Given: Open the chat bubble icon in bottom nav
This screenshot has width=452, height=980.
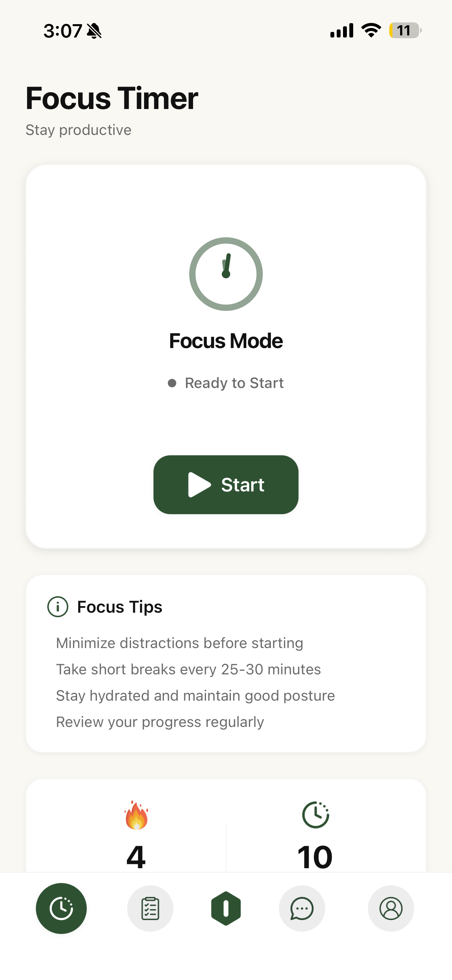Looking at the screenshot, I should [302, 908].
